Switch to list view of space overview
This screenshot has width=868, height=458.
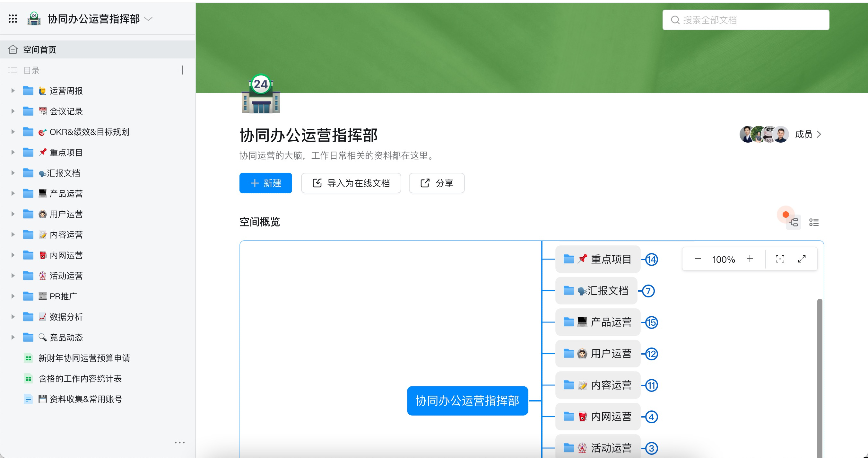tap(814, 222)
